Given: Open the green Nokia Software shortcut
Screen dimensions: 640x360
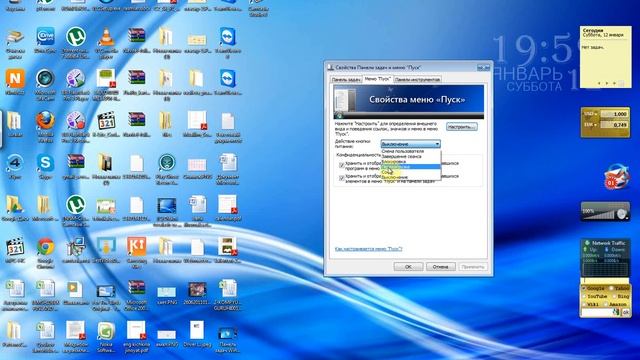Looking at the screenshot, I should pos(106,331).
